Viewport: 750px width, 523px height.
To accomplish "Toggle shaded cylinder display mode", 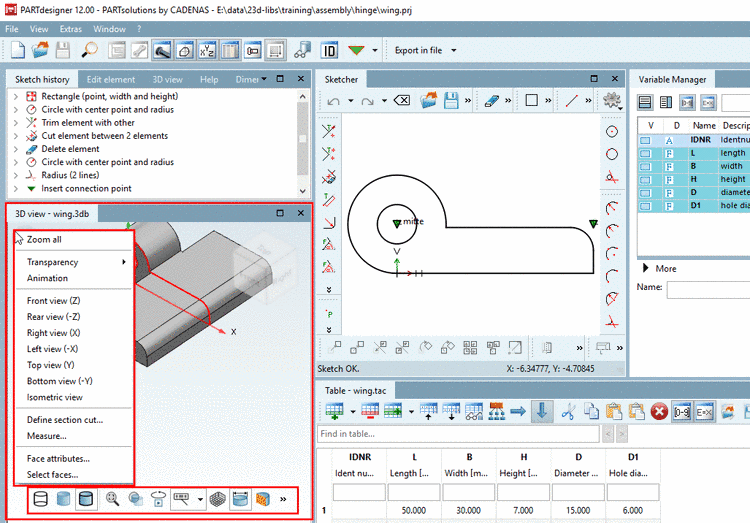I will pos(63,499).
